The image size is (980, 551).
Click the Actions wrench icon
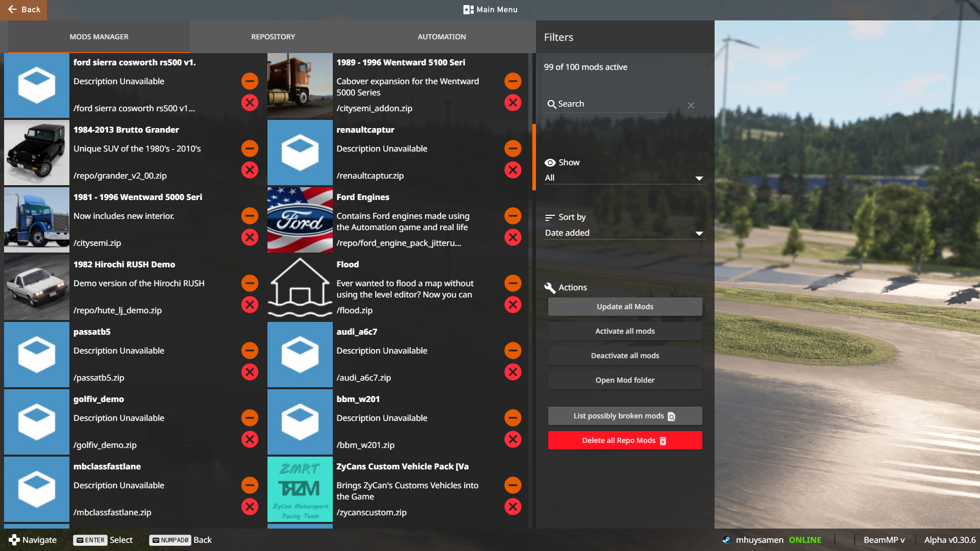coord(550,288)
